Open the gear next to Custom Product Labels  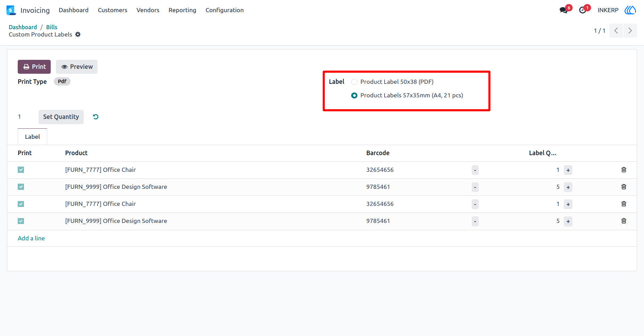click(x=78, y=34)
